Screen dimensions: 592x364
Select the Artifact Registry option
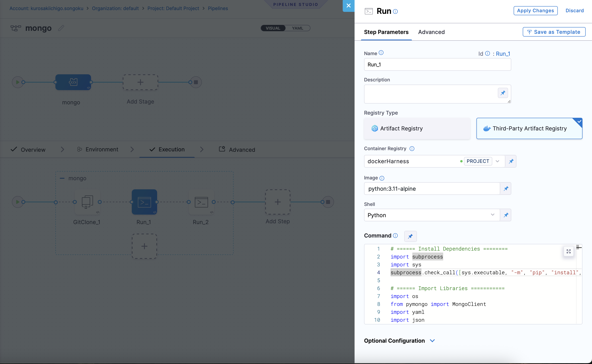[x=417, y=128]
